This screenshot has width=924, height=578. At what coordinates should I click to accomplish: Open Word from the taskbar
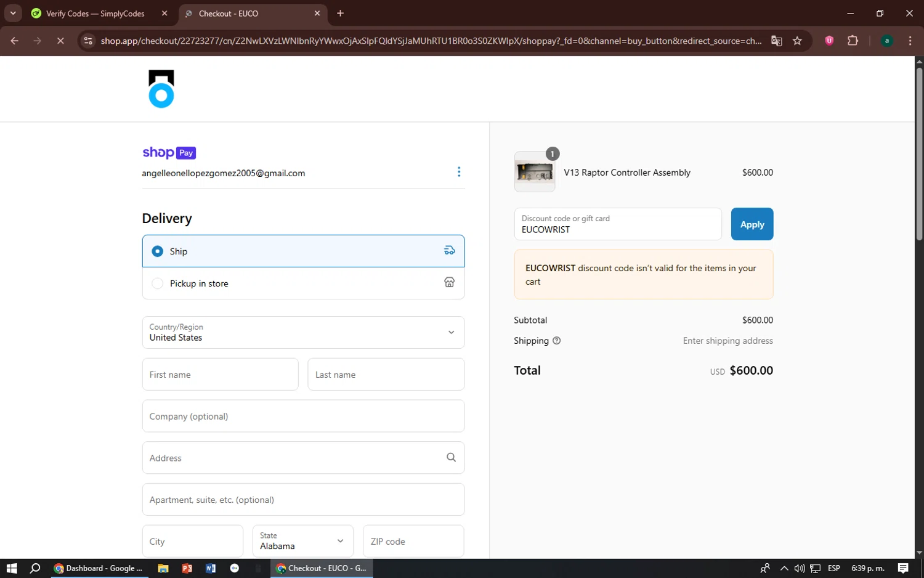coord(211,568)
